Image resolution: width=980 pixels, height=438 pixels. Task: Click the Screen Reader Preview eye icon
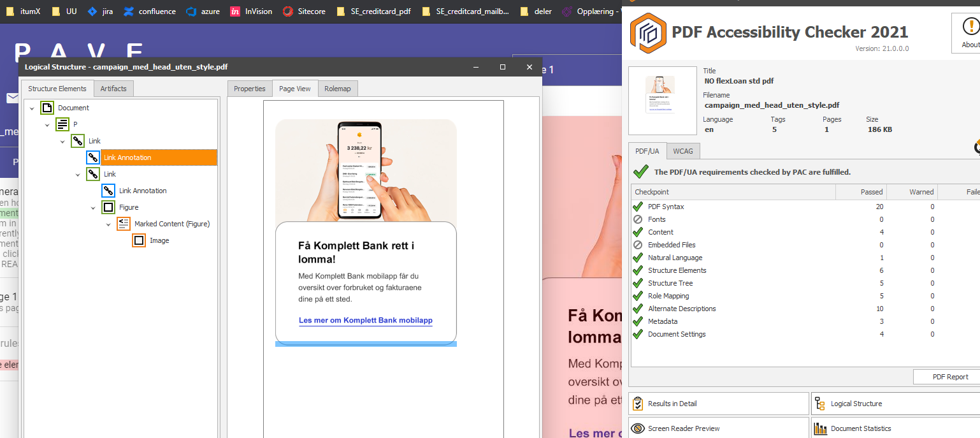638,428
